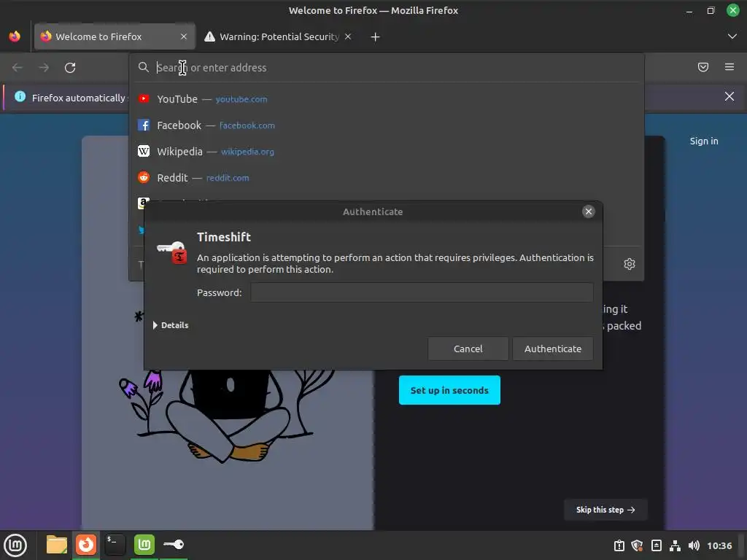Open search settings gear in the address dropdown
Screen dimensions: 747x560
click(630, 264)
